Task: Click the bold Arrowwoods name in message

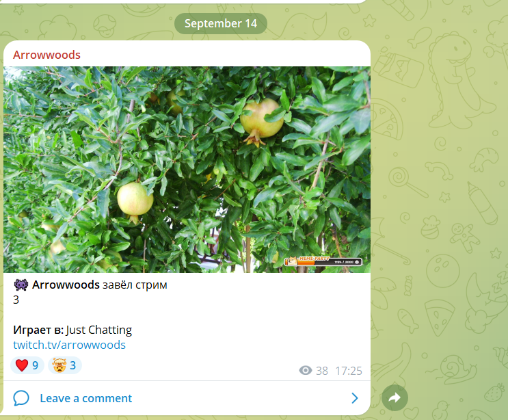Action: [x=66, y=285]
